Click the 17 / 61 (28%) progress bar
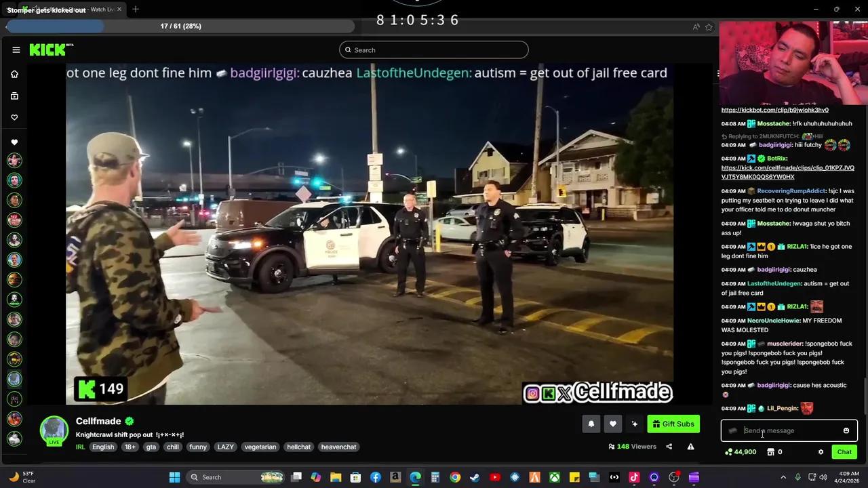Viewport: 868px width, 488px height. (x=180, y=26)
